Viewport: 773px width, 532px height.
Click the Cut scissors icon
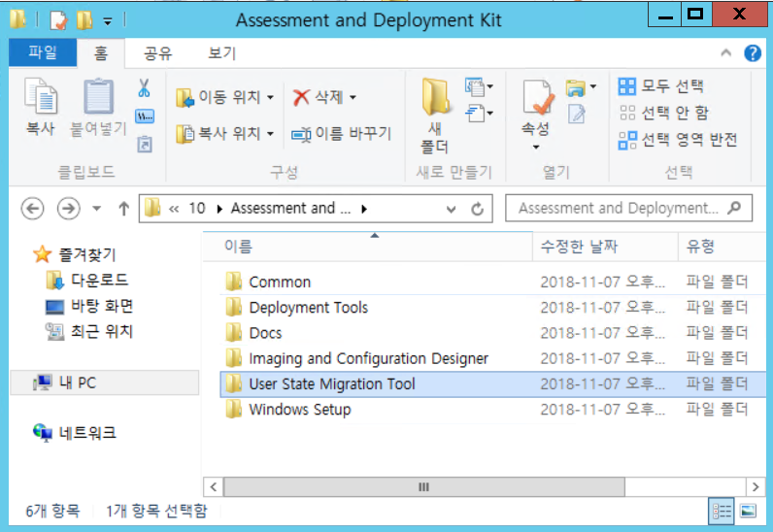pyautogui.click(x=144, y=87)
